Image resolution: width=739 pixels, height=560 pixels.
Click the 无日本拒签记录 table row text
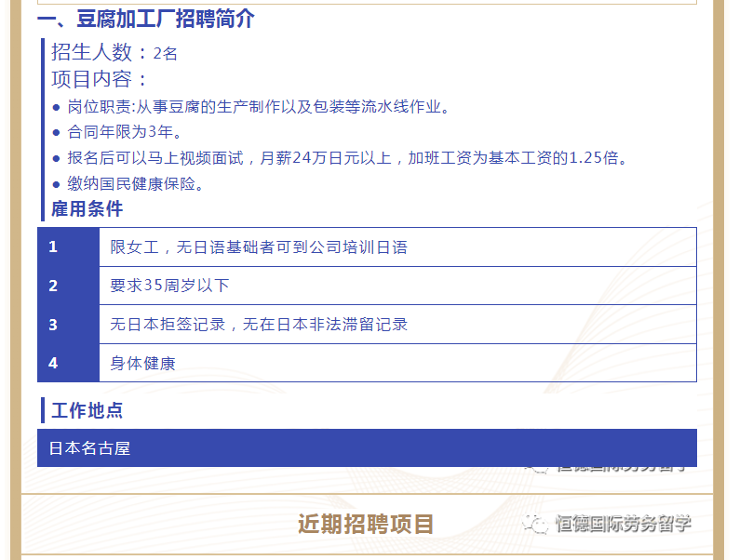click(258, 325)
